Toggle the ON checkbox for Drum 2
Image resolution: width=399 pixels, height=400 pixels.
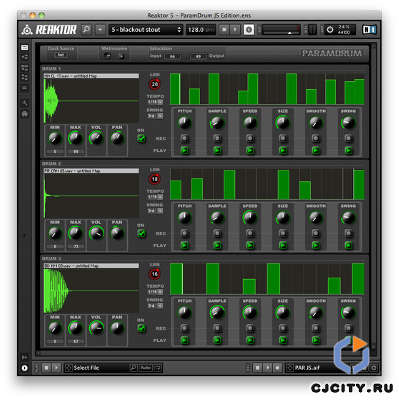[x=141, y=233]
